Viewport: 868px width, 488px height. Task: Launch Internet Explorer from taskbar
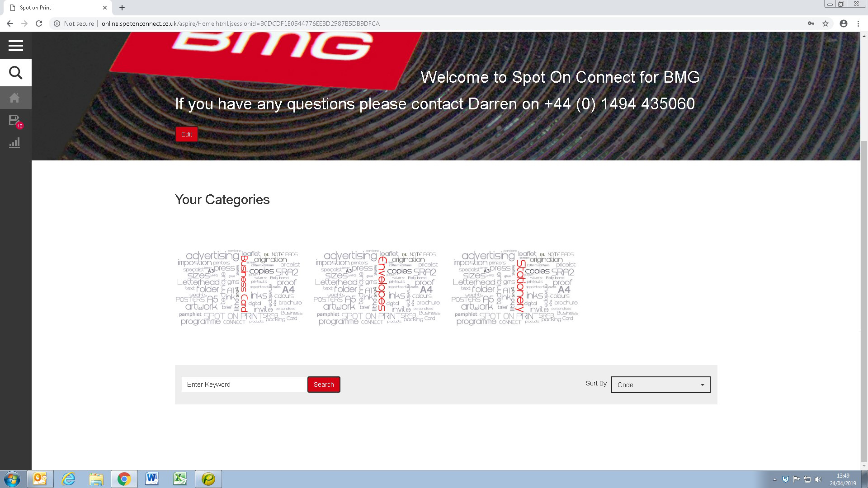68,479
